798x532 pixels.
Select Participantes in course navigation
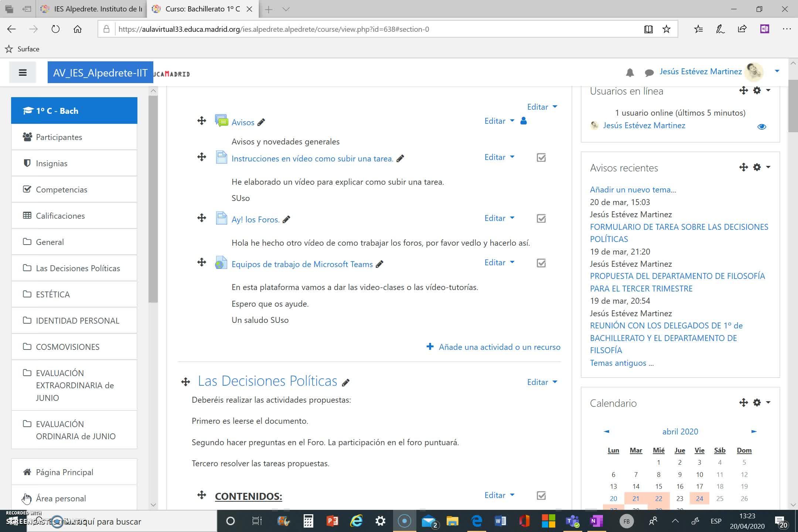(59, 137)
